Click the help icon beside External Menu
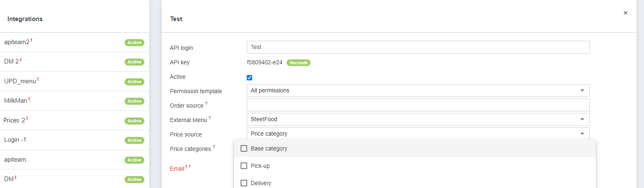 tap(210, 118)
